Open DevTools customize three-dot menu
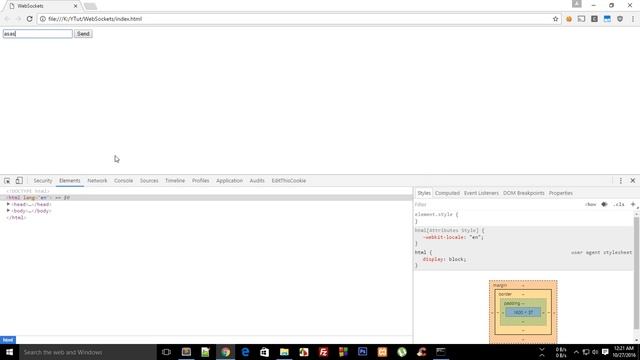The image size is (640, 360). [x=620, y=180]
